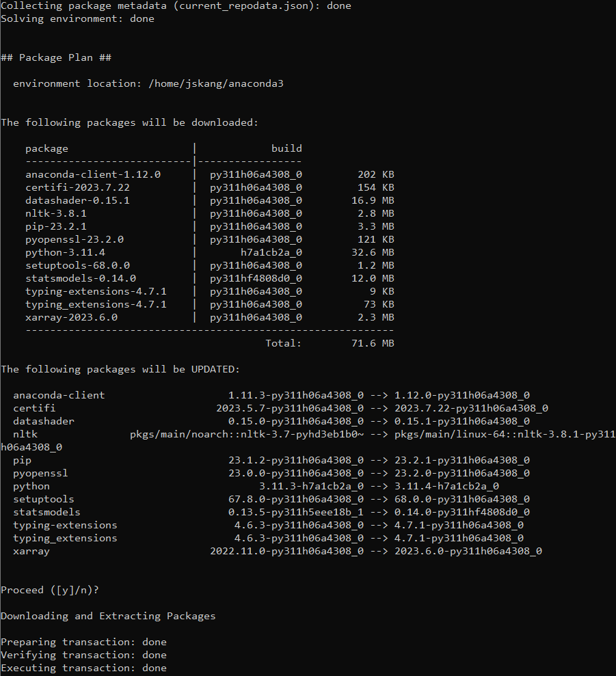Click the environment location path /home/jskang/anaconda3
616x676 pixels.
click(216, 83)
